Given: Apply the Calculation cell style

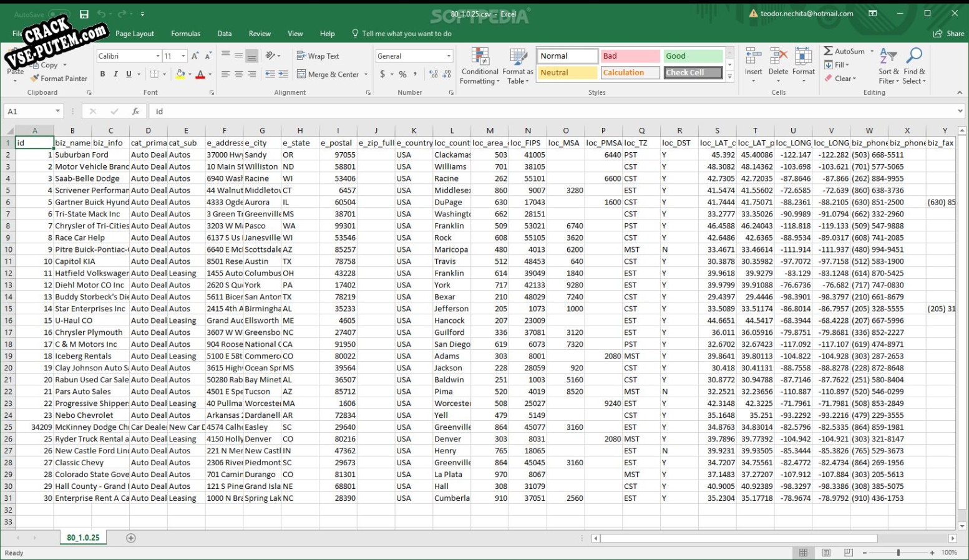Looking at the screenshot, I should [x=630, y=73].
